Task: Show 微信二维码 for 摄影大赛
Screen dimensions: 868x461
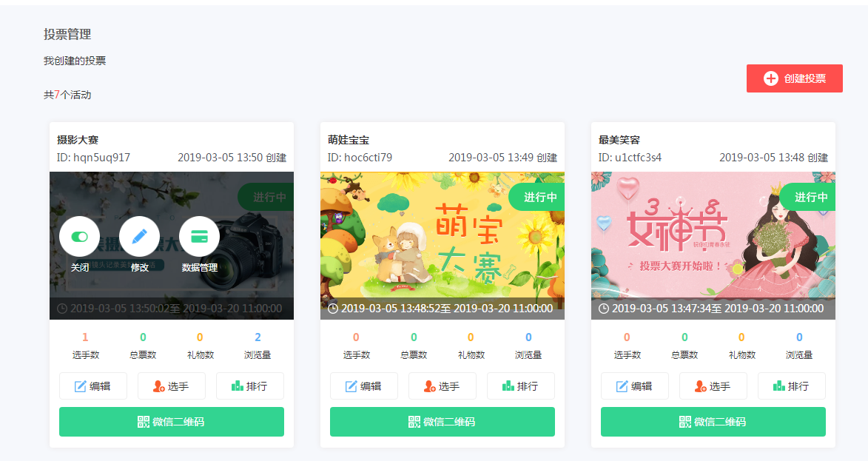Action: pos(172,422)
